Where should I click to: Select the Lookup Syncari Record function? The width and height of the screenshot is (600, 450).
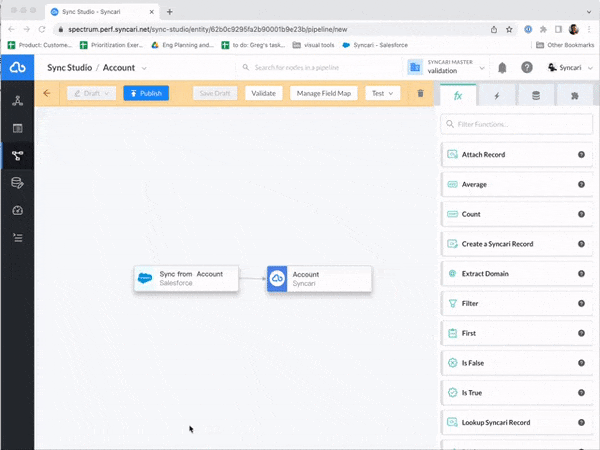[517, 422]
